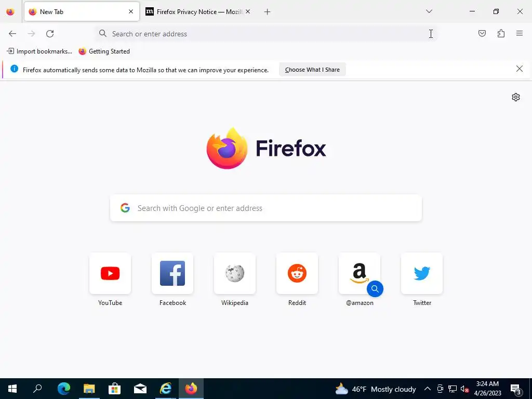
Task: Focus the Search with Google field
Action: click(x=266, y=208)
